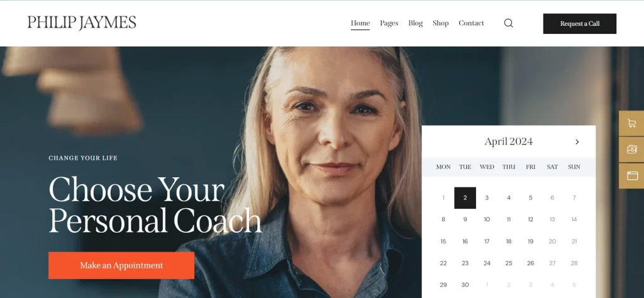Click the Make an Appointment button
Image resolution: width=644 pixels, height=298 pixels.
[121, 265]
